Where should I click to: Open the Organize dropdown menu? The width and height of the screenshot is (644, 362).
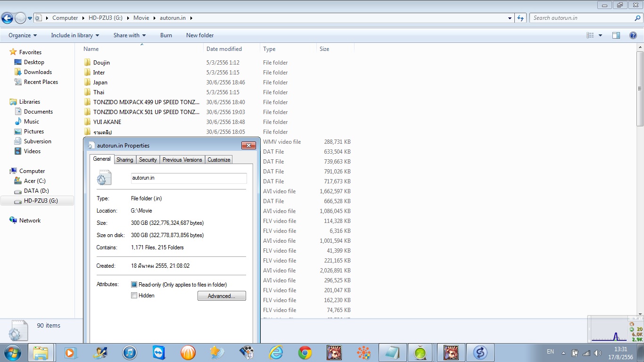point(23,35)
